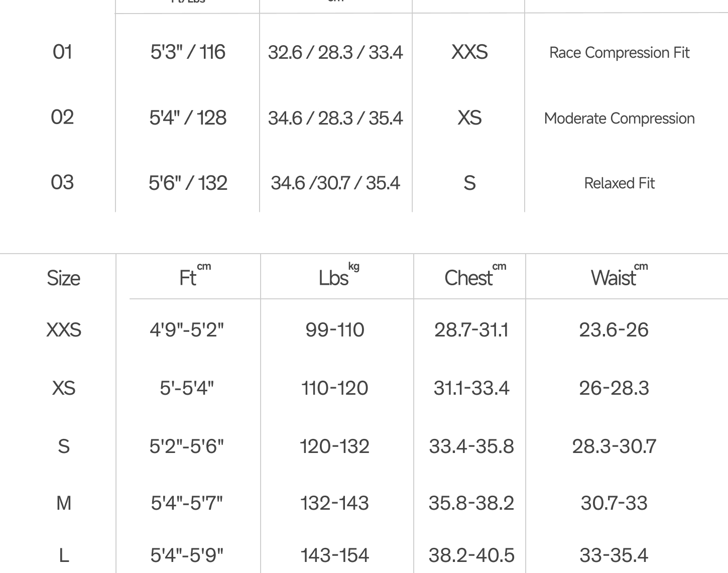Click the Moderate Compression fit label
Viewport: 728px width, 573px height.
coord(619,119)
